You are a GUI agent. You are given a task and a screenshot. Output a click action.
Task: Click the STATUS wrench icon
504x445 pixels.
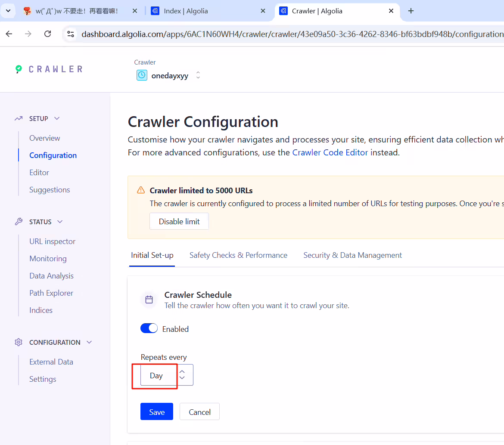19,222
